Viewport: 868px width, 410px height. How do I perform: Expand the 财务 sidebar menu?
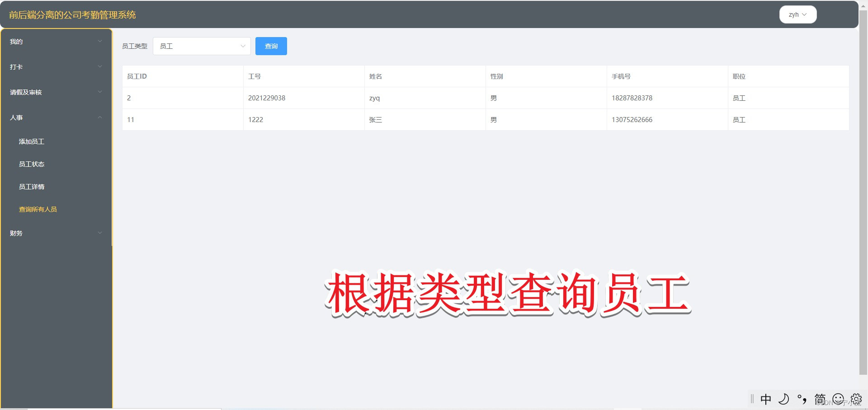point(56,233)
